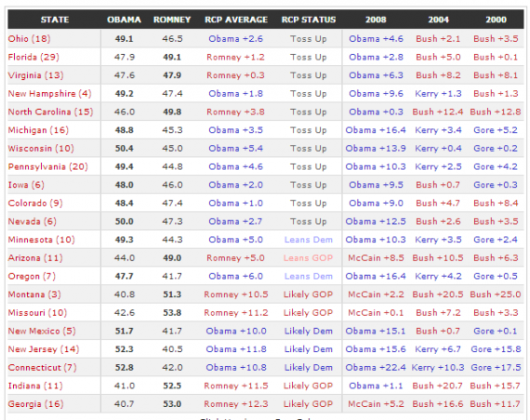Click the RCP AVERAGE column header

click(x=236, y=20)
